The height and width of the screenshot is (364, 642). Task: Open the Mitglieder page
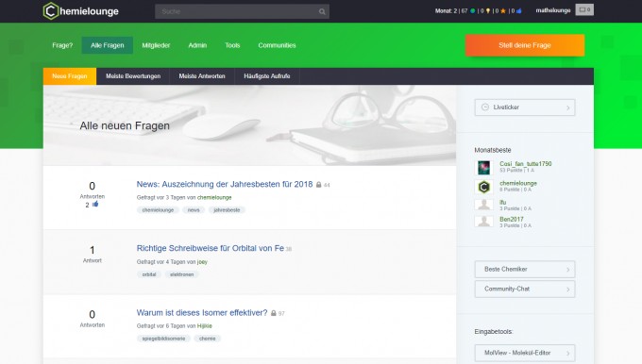coord(156,45)
